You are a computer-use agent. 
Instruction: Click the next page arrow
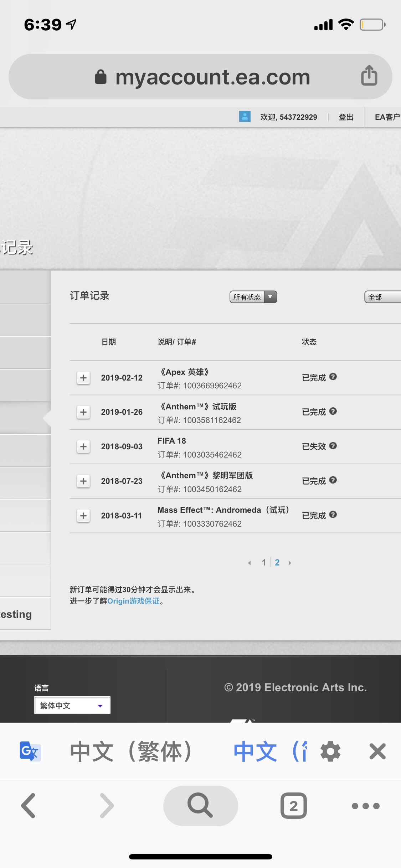pyautogui.click(x=290, y=563)
